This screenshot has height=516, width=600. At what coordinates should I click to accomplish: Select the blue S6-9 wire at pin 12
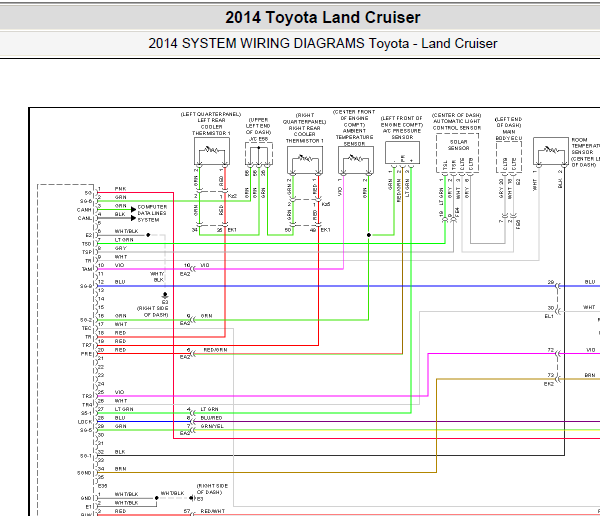point(325,286)
